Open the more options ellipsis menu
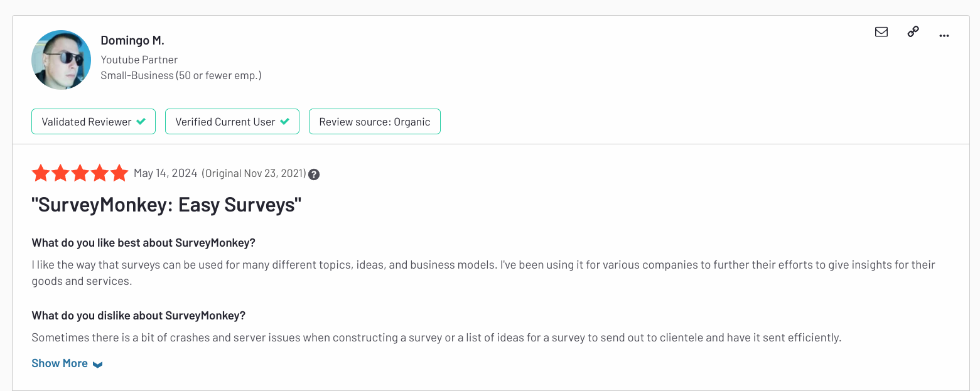The width and height of the screenshot is (980, 391). pyautogui.click(x=944, y=36)
